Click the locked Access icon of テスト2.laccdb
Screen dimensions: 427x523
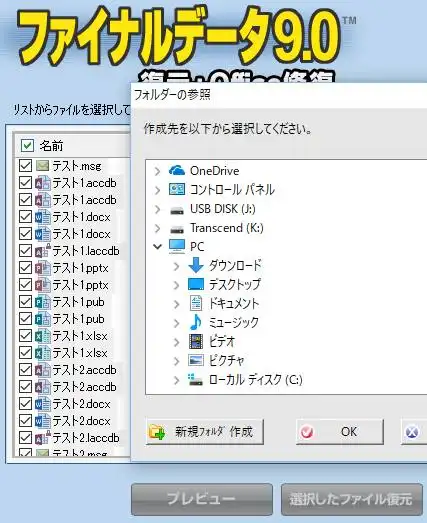pyautogui.click(x=43, y=437)
